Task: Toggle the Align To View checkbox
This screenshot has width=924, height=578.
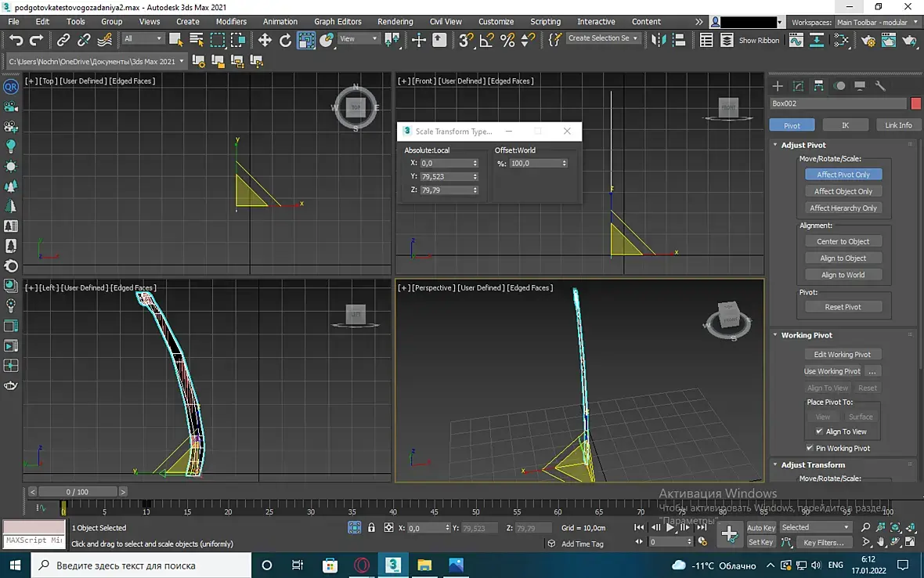Action: tap(819, 432)
